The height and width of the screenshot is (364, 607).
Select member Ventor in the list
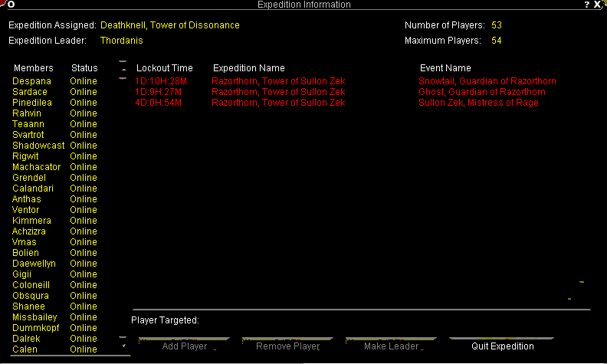[25, 210]
